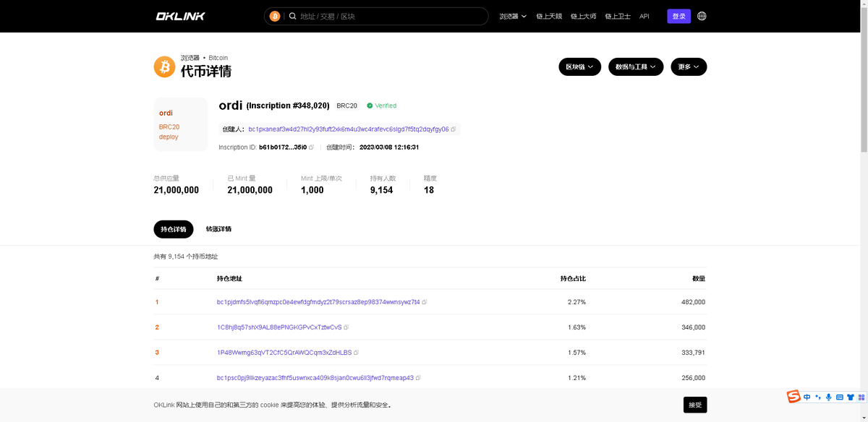868x422 pixels.
Task: Click the search magnifier icon
Action: pyautogui.click(x=293, y=16)
